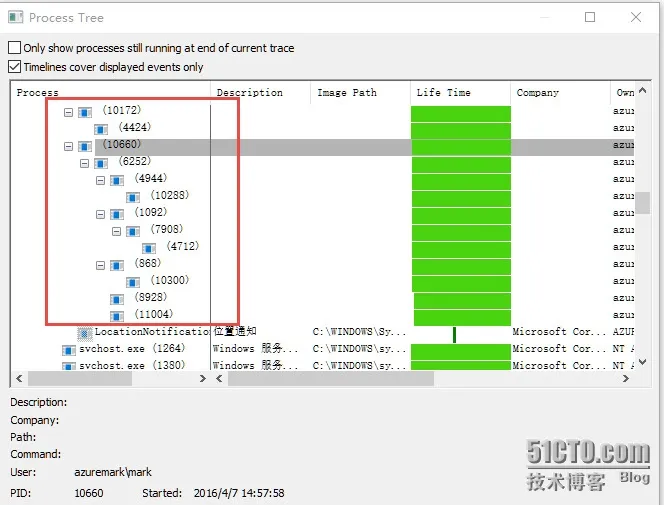Screen dimensions: 664x505
Task: Select the svchost.exe (1380) process row
Action: 322,366
